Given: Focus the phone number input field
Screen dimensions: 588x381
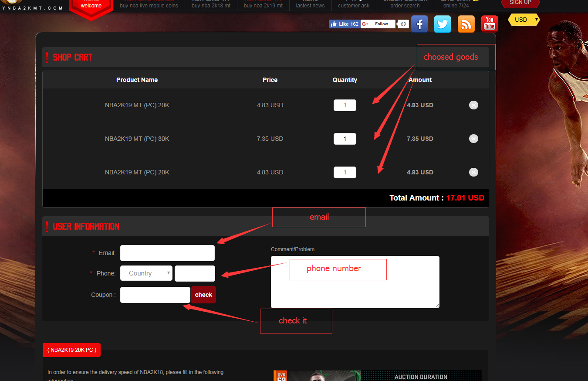Looking at the screenshot, I should tap(195, 273).
